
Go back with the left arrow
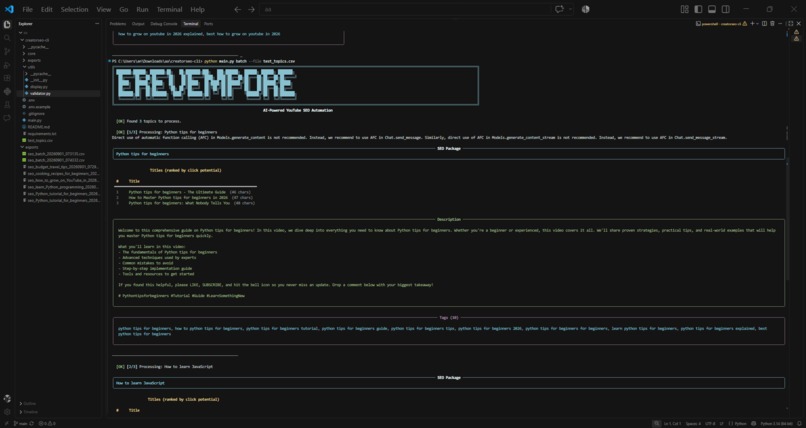point(237,9)
